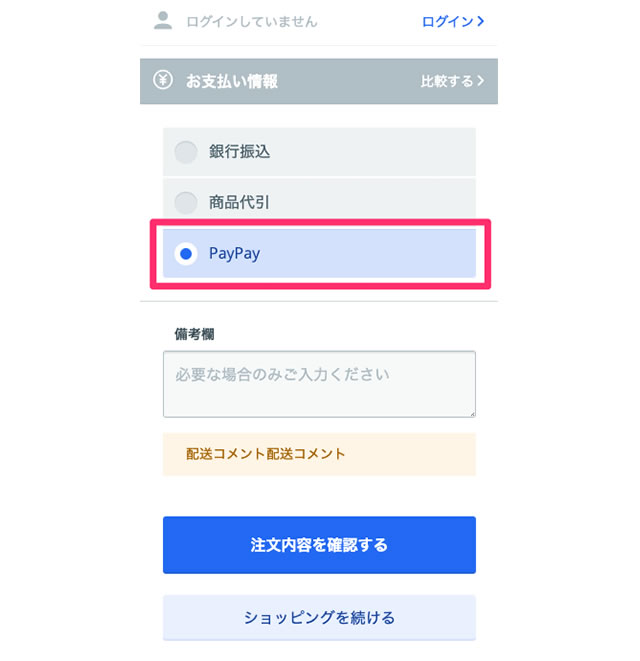Click the yen circle icon
Screen dimensions: 640x661
coord(163,80)
